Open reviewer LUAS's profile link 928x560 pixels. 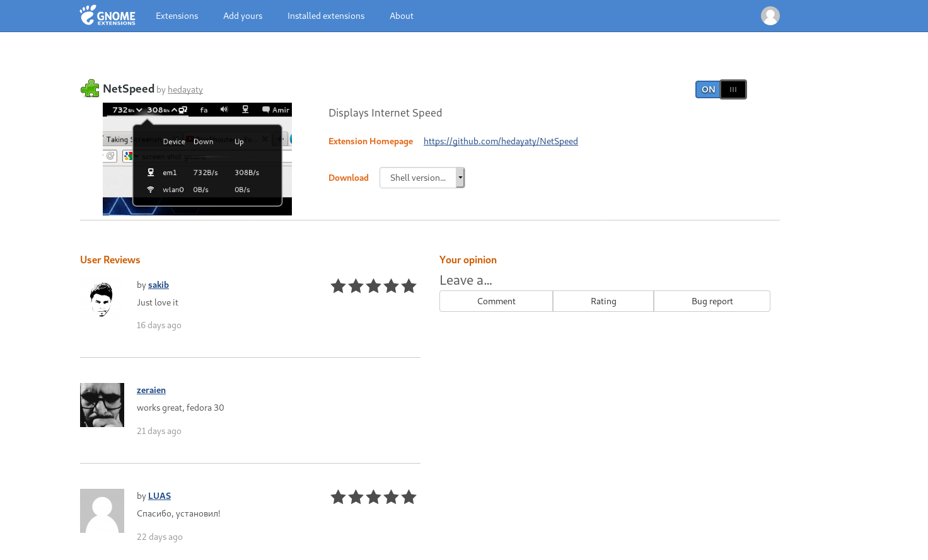click(159, 496)
